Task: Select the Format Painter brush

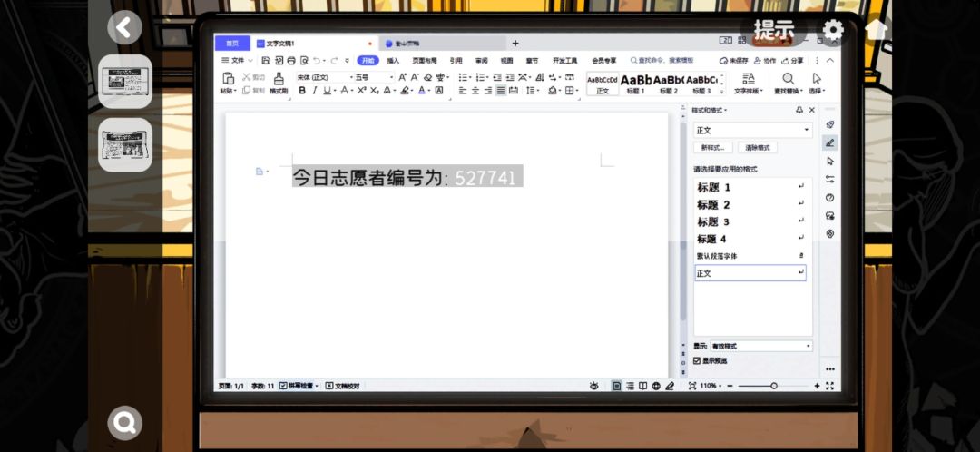Action: (279, 78)
